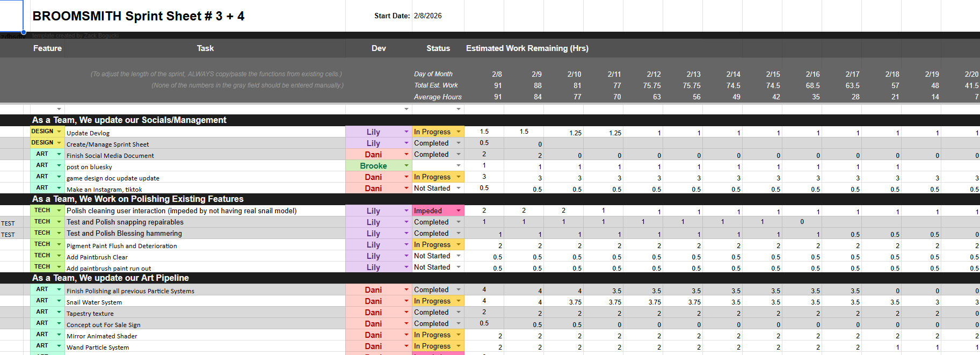Click the Feature column header
This screenshot has height=355, width=980.
(47, 48)
